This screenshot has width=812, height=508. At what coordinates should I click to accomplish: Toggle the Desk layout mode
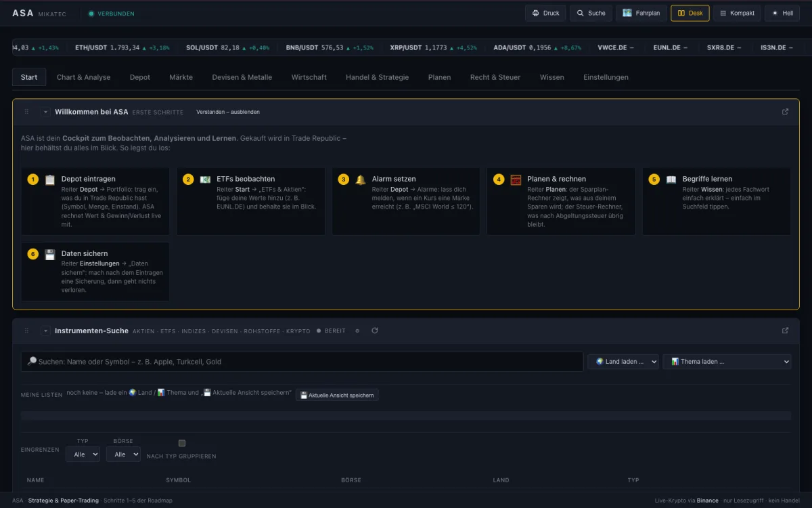tap(690, 13)
